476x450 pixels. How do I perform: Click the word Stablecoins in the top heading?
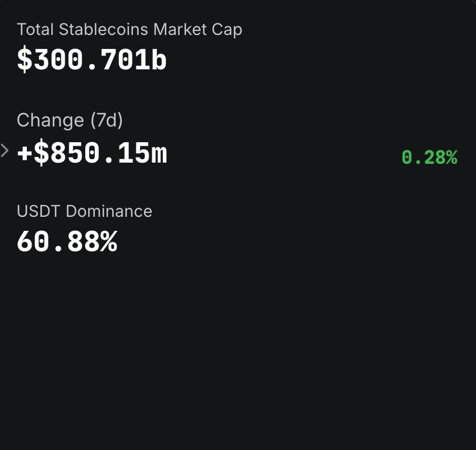pos(103,29)
